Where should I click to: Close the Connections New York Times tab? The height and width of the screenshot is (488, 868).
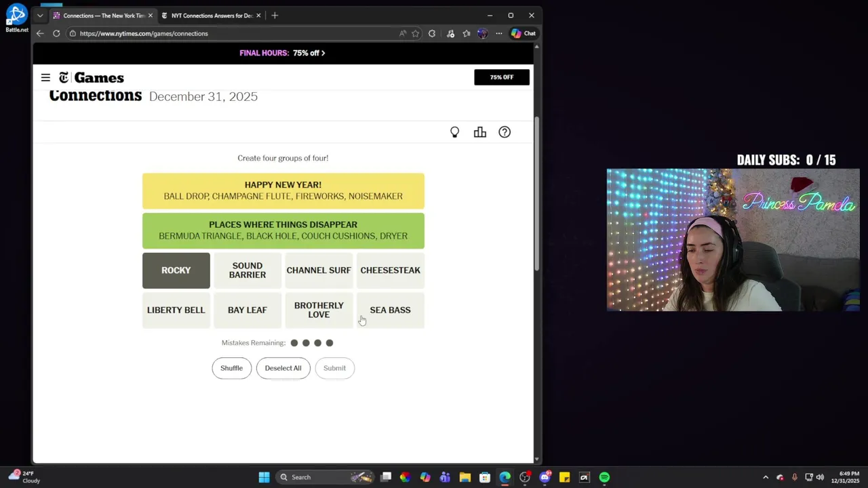151,16
